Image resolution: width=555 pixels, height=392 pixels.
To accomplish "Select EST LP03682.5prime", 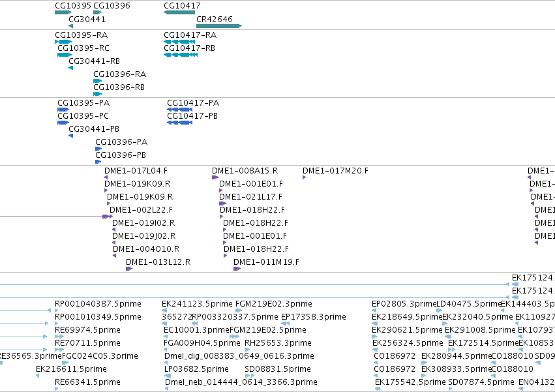I will pos(196,369).
